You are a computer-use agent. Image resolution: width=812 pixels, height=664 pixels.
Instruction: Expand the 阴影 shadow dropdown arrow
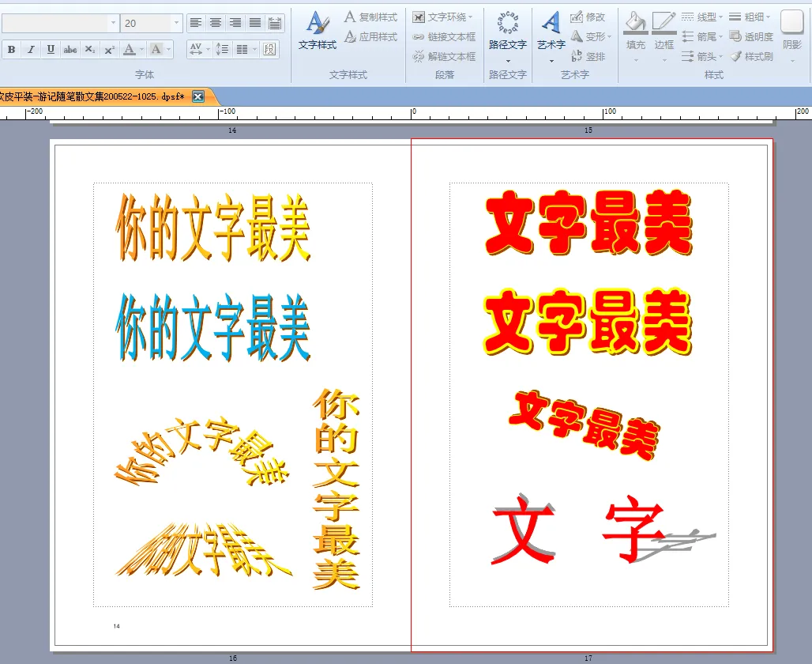792,61
